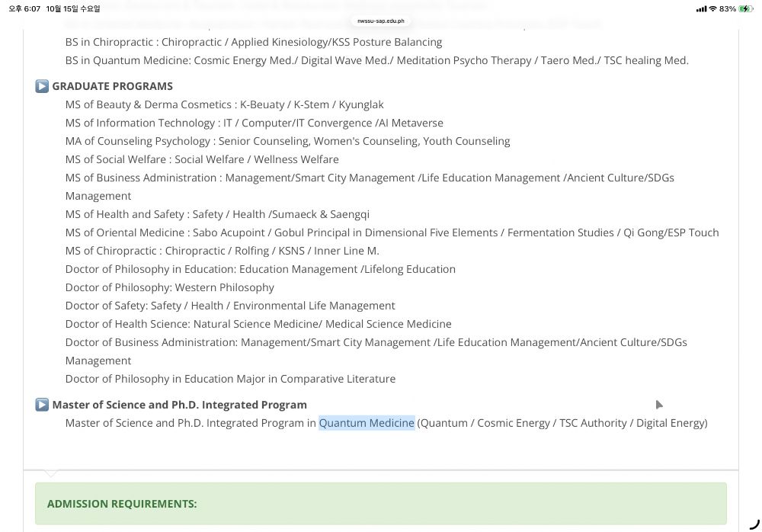Click MS of Chiropractic line
Viewport: 762px width, 532px height.
(222, 251)
